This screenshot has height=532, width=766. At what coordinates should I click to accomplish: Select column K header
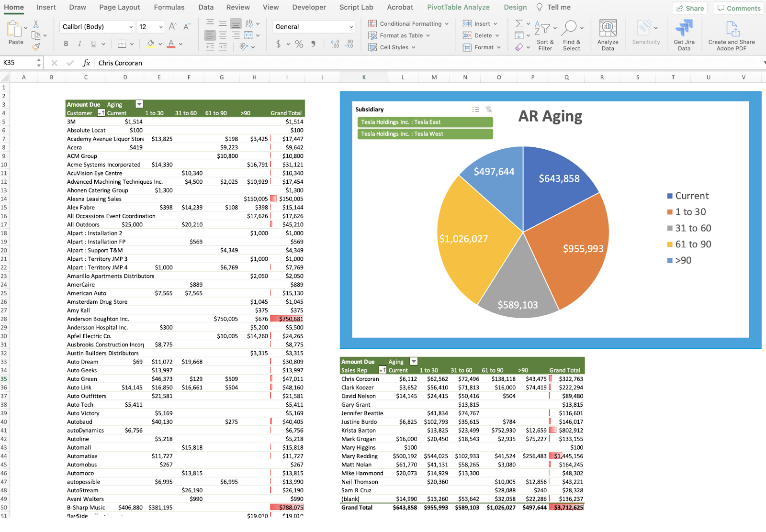tap(364, 77)
